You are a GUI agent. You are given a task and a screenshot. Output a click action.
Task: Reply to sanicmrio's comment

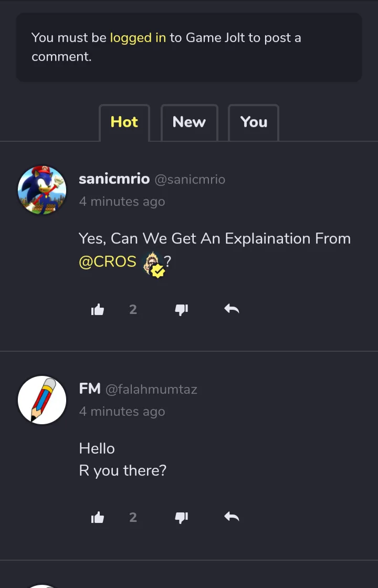point(232,309)
